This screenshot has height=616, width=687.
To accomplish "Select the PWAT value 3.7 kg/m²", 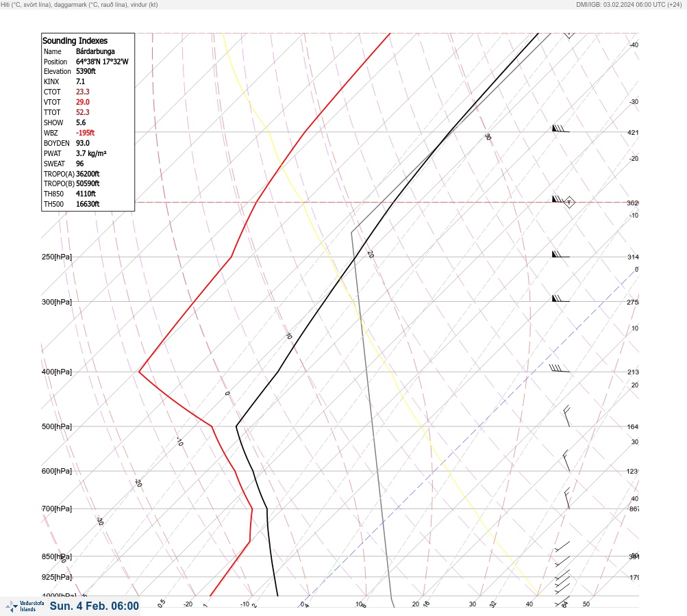I will (x=91, y=153).
